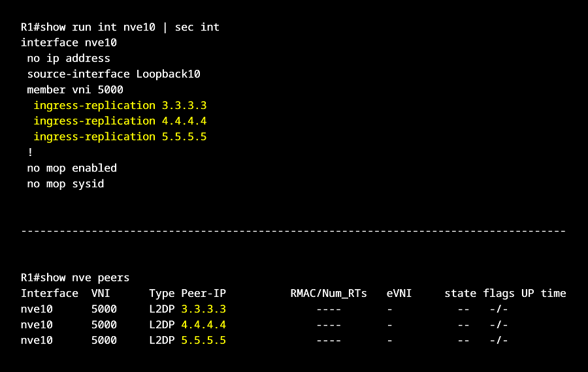Screen dimensions: 588x372
Task: Select the 'member vni 5000' line
Action: 75,89
